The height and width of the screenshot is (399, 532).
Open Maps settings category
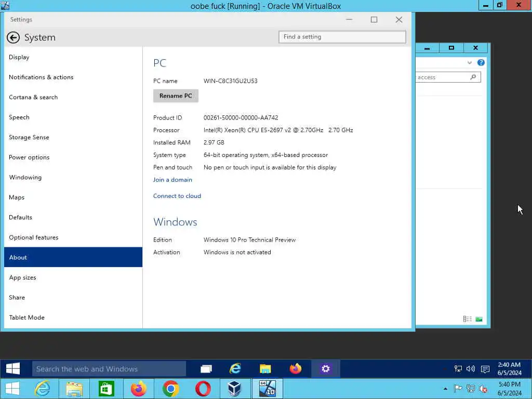coord(73,197)
